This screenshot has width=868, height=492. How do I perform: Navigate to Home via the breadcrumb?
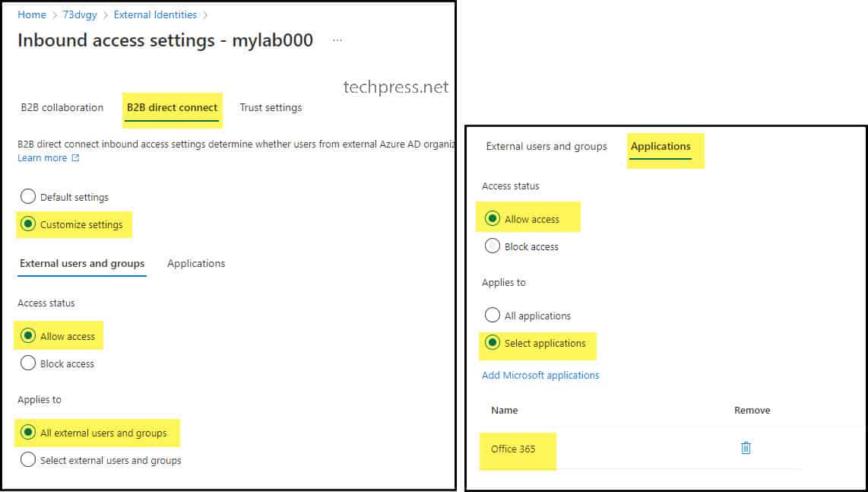(30, 14)
